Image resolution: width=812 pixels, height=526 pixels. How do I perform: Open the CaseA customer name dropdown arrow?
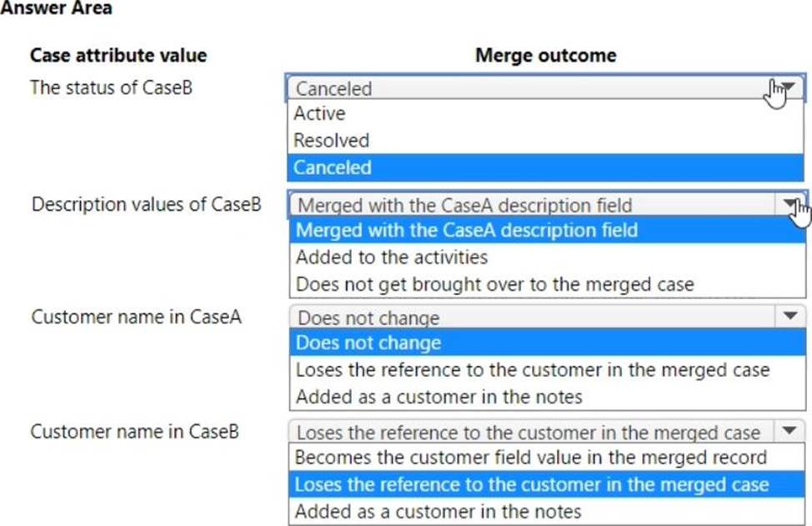point(790,317)
